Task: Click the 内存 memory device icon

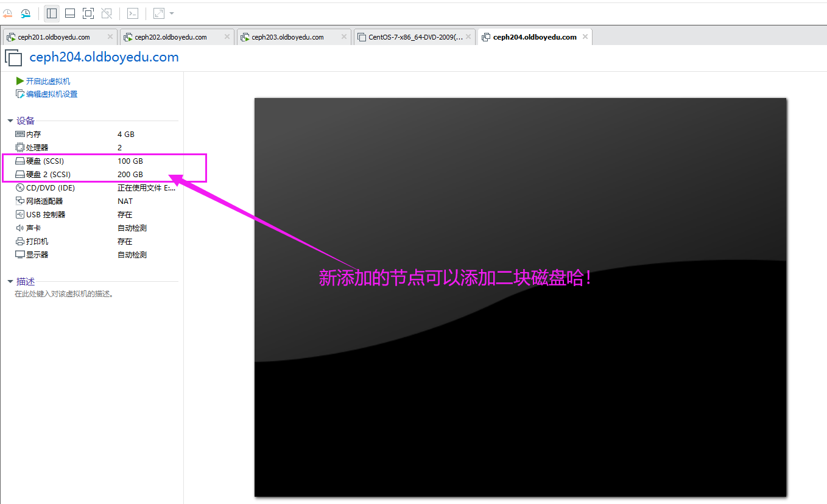Action: [19, 134]
